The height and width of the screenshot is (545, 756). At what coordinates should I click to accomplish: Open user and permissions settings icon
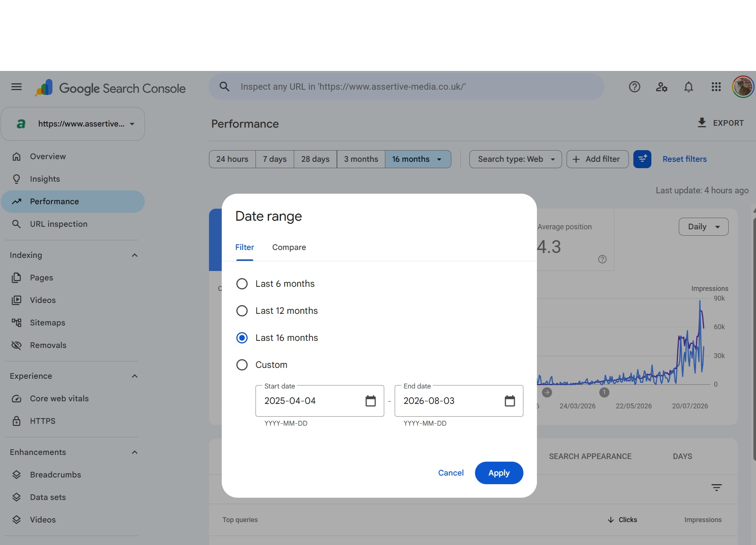tap(661, 87)
